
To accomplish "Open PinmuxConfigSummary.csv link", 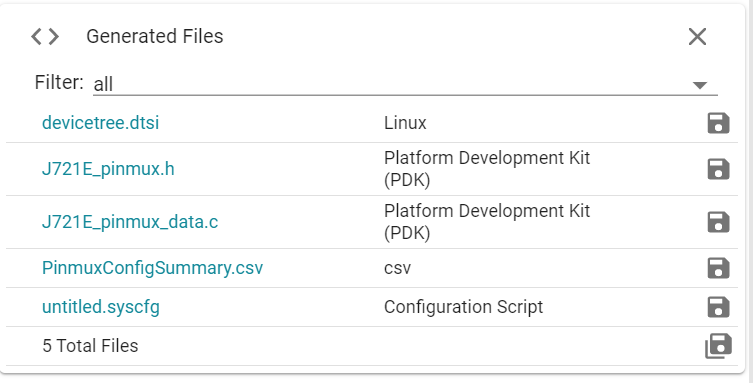I will 153,268.
